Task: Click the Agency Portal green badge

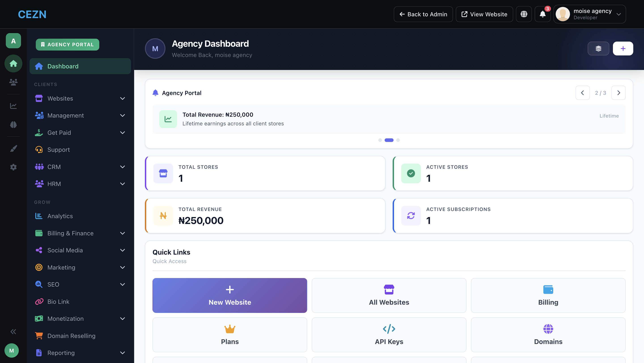Action: (68, 44)
